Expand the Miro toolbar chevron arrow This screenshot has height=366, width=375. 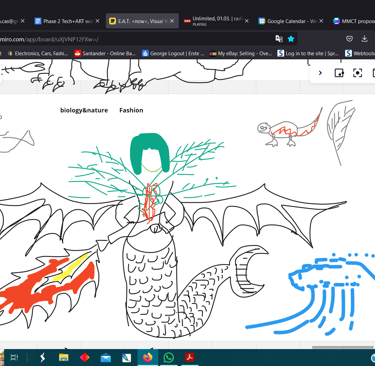coord(320,73)
